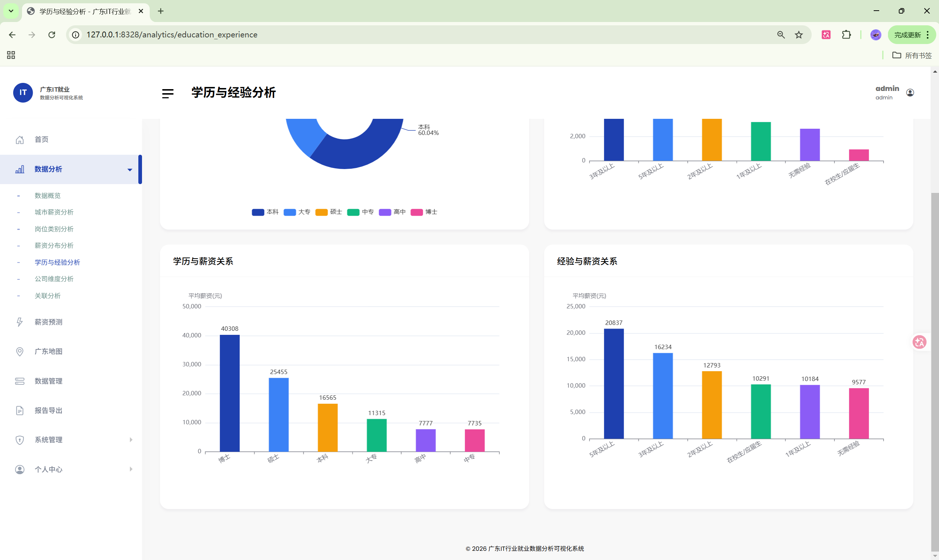Toggle 博士 legend item visibility
Screen dimensions: 939x560
pyautogui.click(x=423, y=212)
